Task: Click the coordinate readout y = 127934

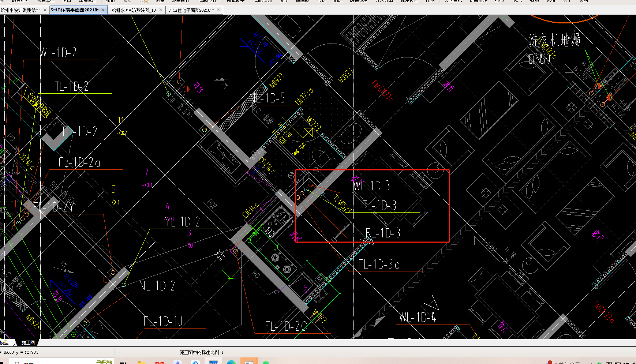Action: tap(27, 352)
